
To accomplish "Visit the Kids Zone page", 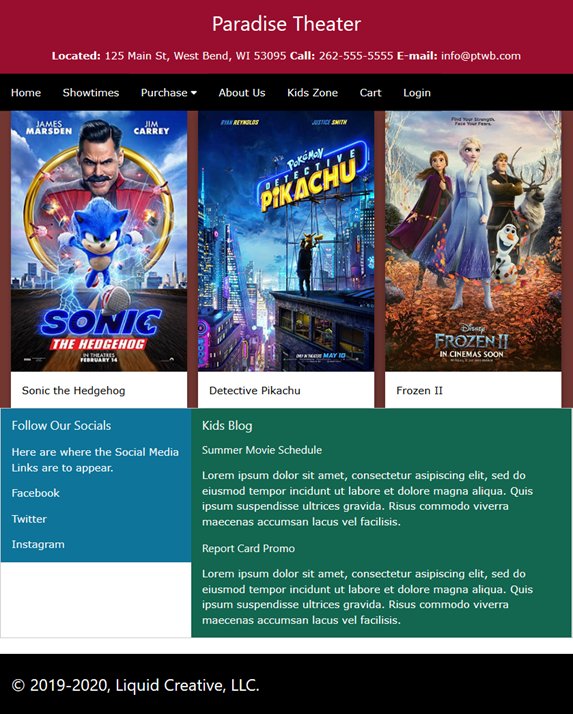I will point(312,92).
